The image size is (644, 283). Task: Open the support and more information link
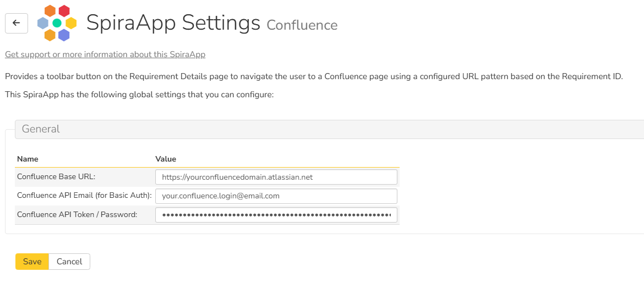point(105,54)
